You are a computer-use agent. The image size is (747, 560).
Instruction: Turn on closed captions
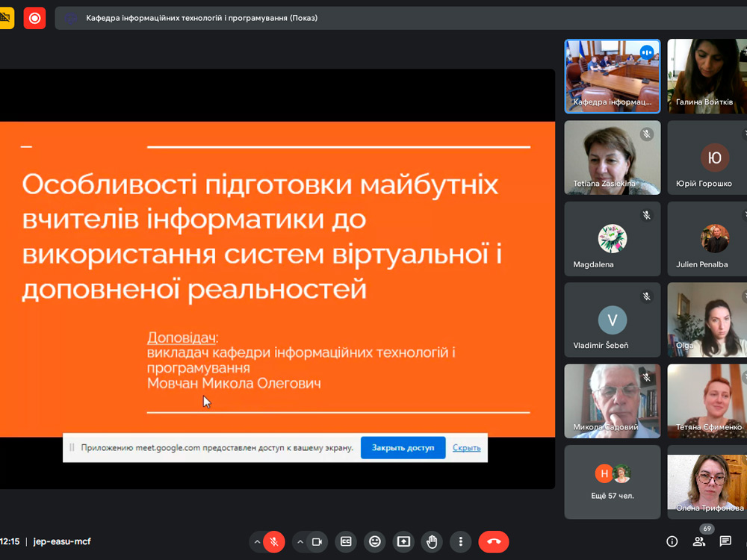346,541
